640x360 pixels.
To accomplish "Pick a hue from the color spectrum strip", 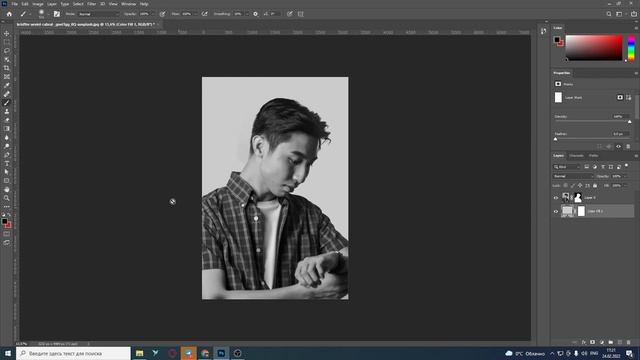I will pos(631,48).
